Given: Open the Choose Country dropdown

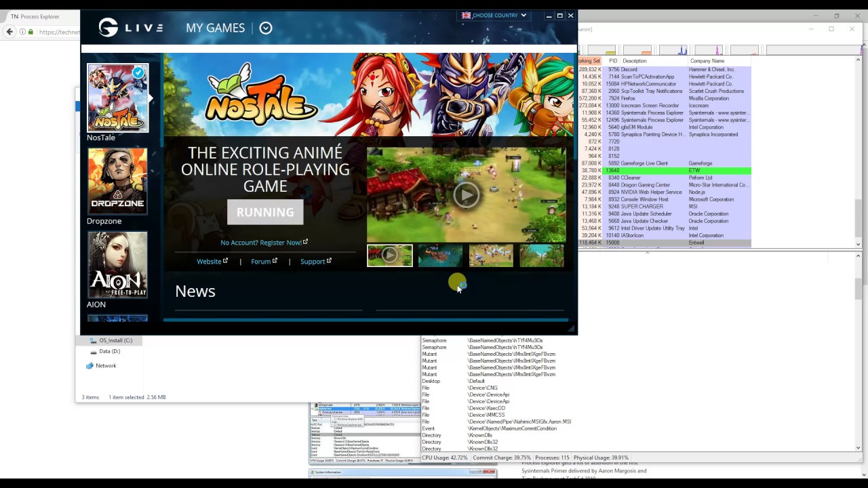Looking at the screenshot, I should (494, 15).
